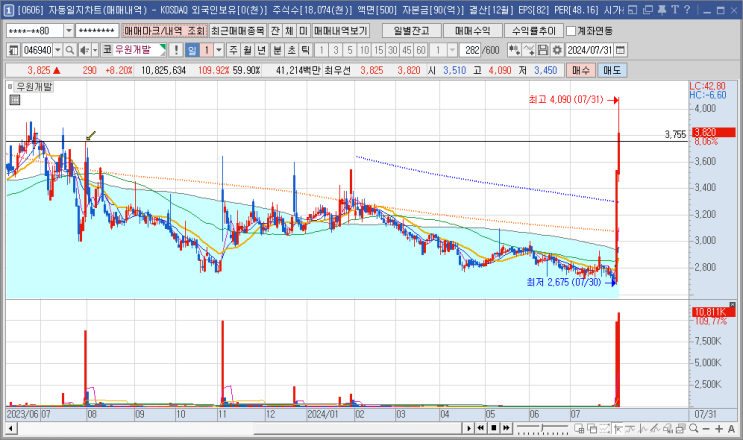This screenshot has height=440, width=743.
Task: Click the T font icon in title bar
Action: pos(675,9)
